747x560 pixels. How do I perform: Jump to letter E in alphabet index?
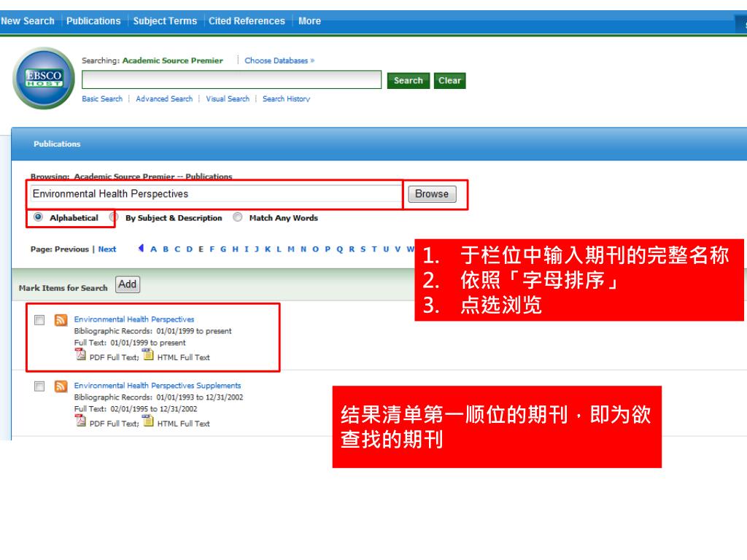pos(201,249)
